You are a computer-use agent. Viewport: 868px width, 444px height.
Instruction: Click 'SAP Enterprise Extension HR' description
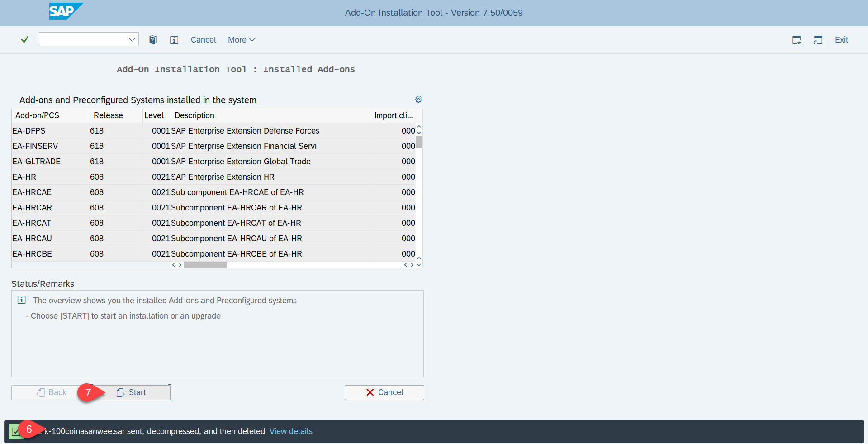tap(223, 177)
